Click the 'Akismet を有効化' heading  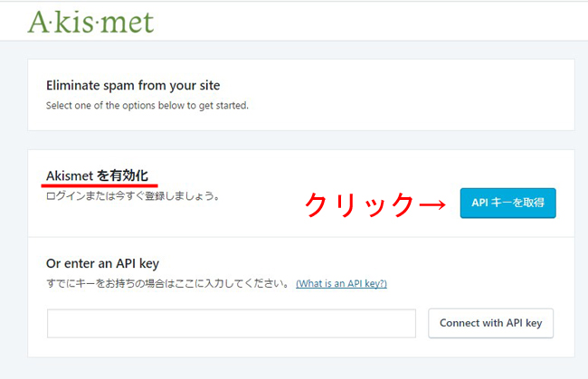click(x=97, y=175)
